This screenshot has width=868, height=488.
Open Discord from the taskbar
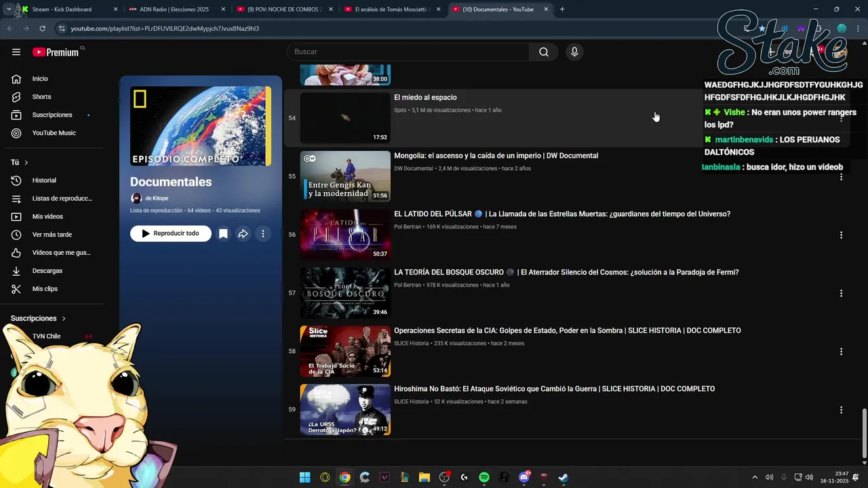pyautogui.click(x=524, y=477)
